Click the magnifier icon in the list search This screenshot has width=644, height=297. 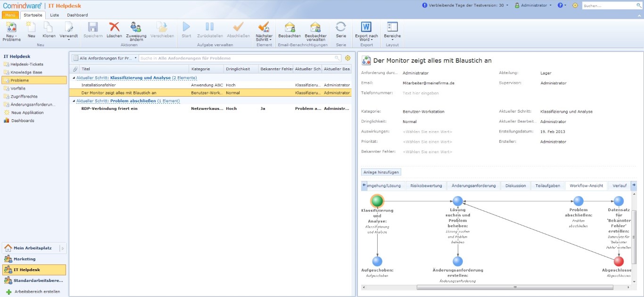click(337, 58)
